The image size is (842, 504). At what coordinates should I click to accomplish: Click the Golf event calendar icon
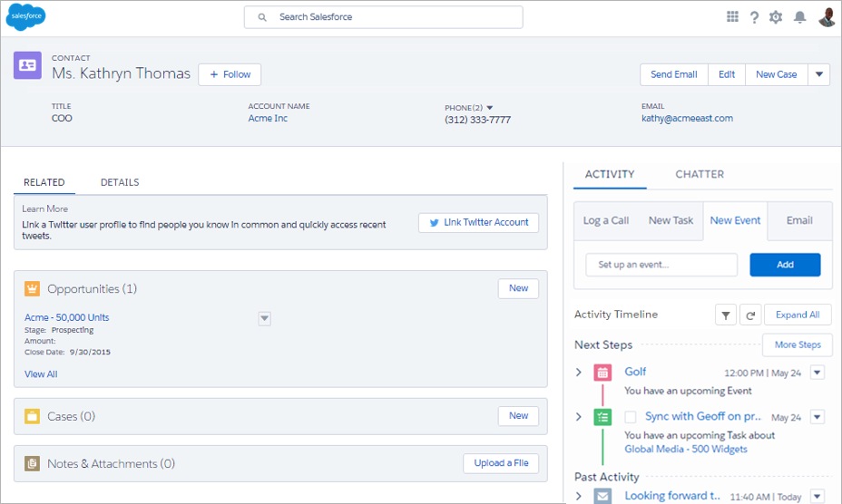coord(602,373)
